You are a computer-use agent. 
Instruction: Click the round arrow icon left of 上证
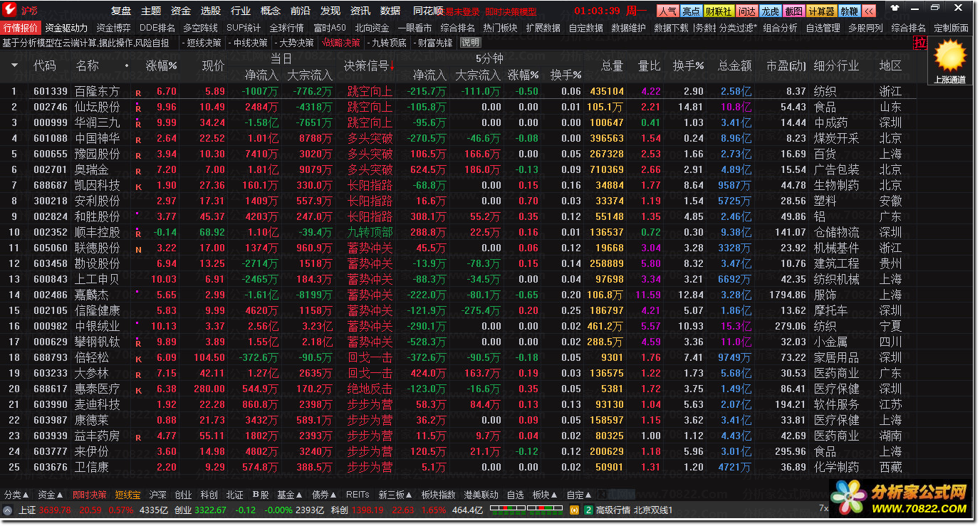tap(8, 510)
